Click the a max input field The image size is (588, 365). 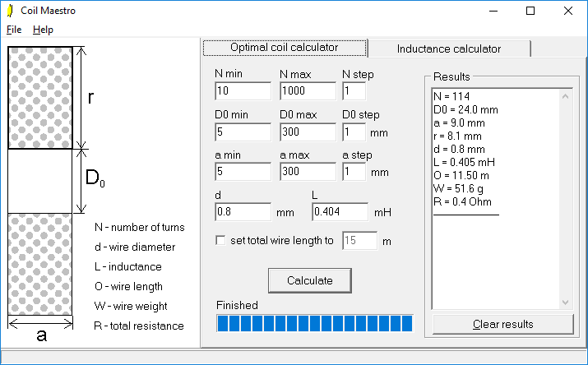[308, 172]
